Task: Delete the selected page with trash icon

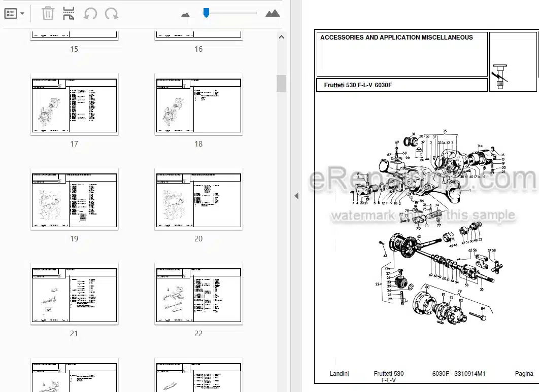Action: click(x=48, y=14)
